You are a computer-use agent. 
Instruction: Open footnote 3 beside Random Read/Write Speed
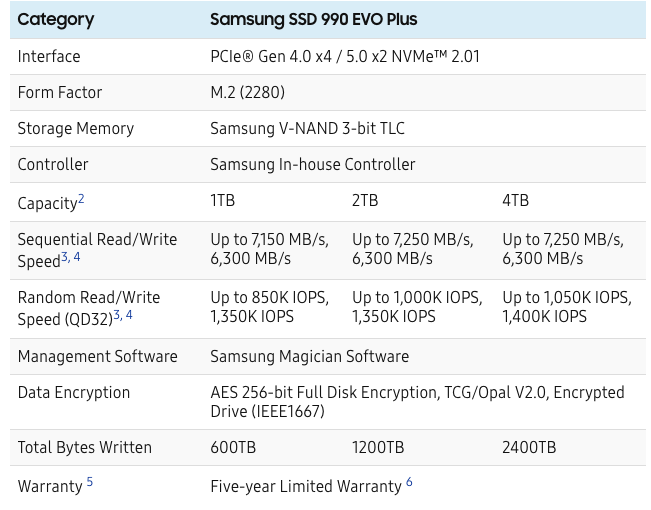click(x=117, y=315)
